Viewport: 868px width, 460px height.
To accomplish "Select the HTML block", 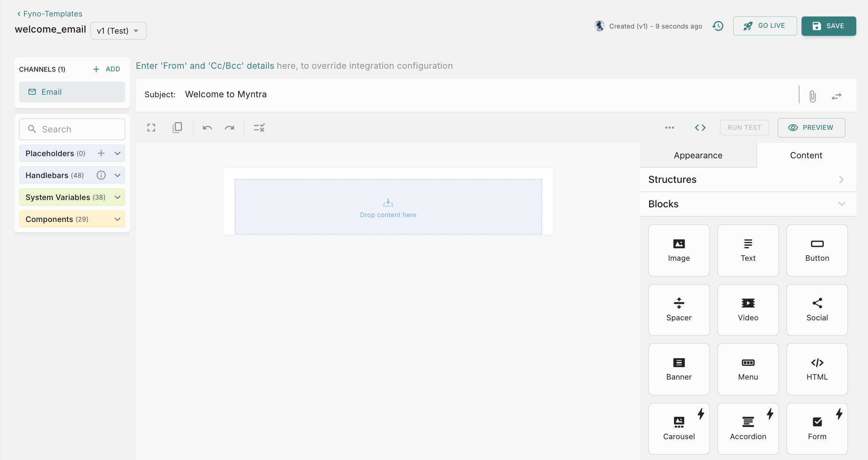I will coord(817,369).
